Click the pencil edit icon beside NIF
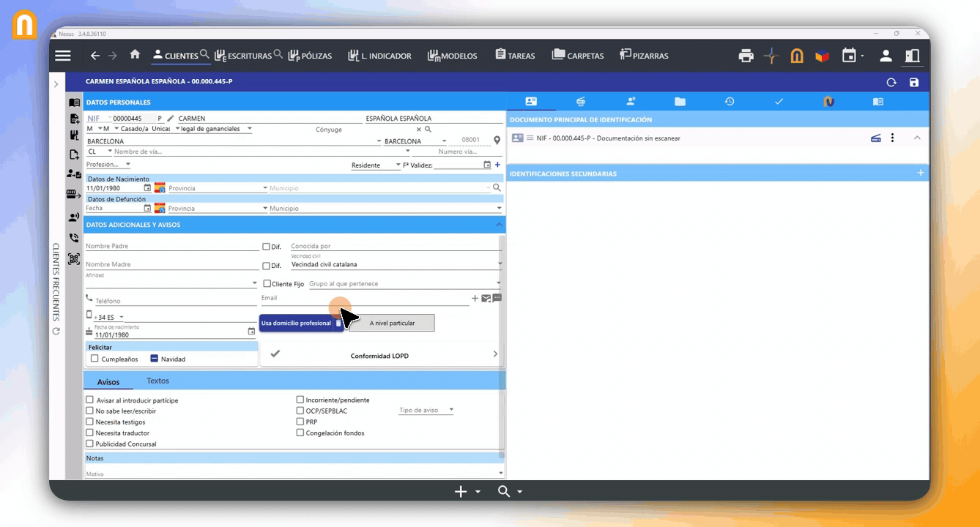Screen dimensions: 980x527 pyautogui.click(x=171, y=118)
